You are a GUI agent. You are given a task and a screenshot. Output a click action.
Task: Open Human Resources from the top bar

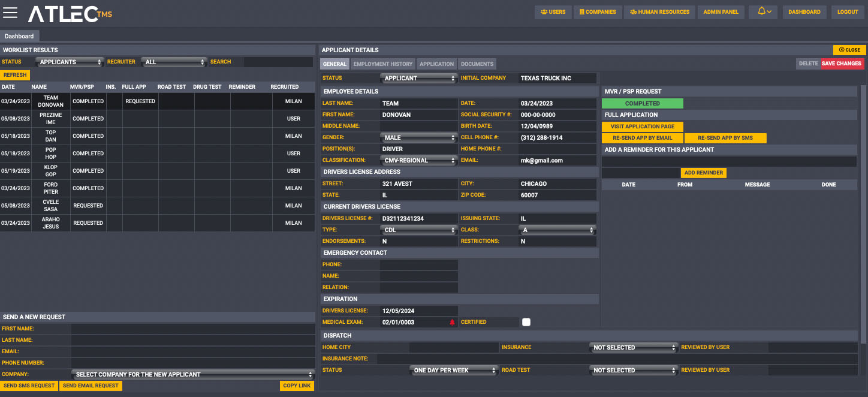coord(659,12)
